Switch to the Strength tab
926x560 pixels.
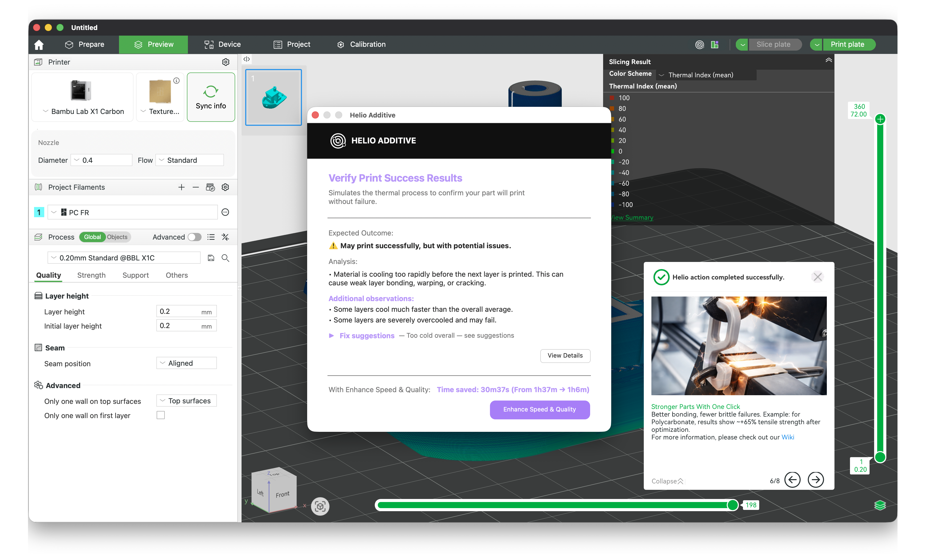pyautogui.click(x=91, y=275)
